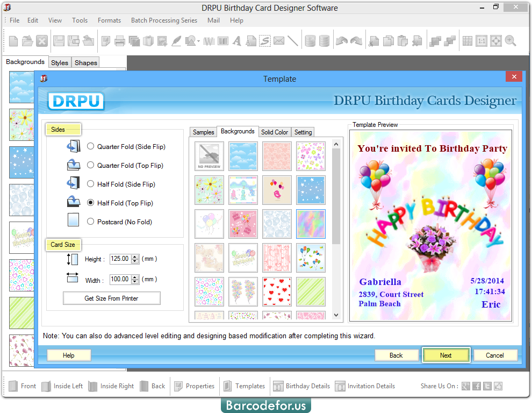The image size is (532, 413).
Task: Open the Mail menu
Action: tap(213, 20)
